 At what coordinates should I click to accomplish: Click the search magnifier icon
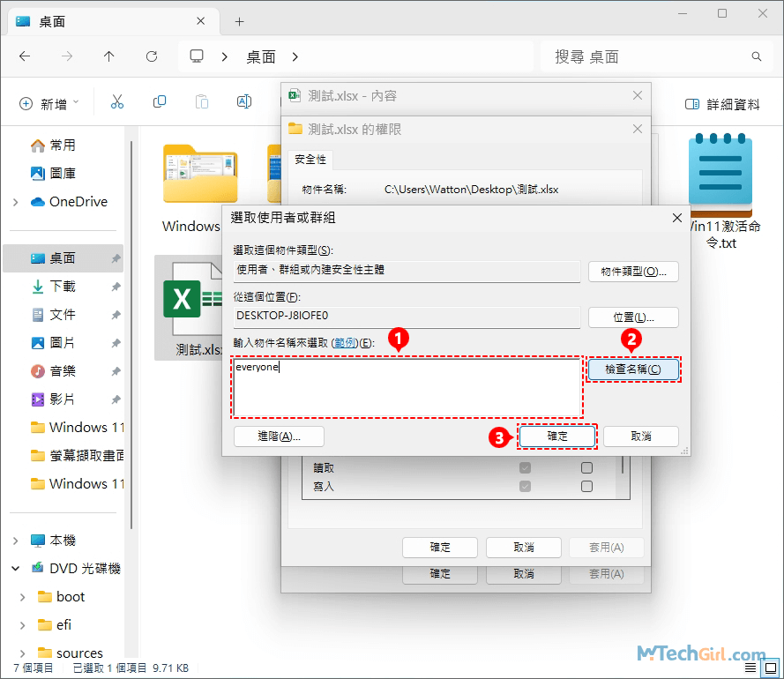[756, 56]
